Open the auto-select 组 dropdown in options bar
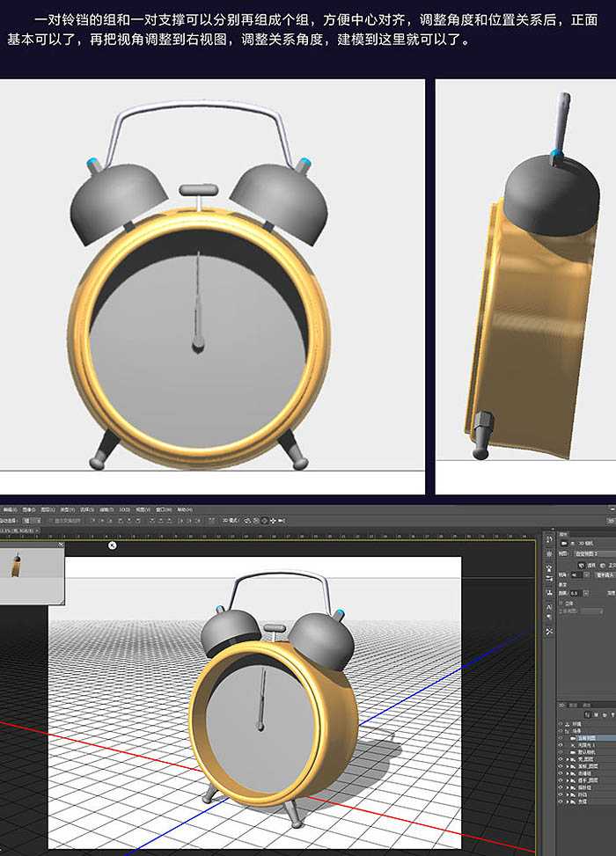616x856 pixels. pyautogui.click(x=31, y=521)
